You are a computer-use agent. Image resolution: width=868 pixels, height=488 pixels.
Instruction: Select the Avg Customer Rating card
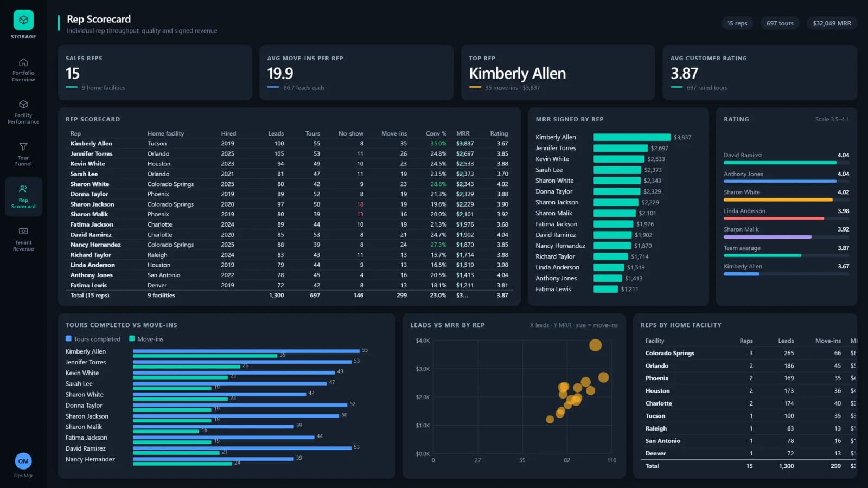click(759, 73)
